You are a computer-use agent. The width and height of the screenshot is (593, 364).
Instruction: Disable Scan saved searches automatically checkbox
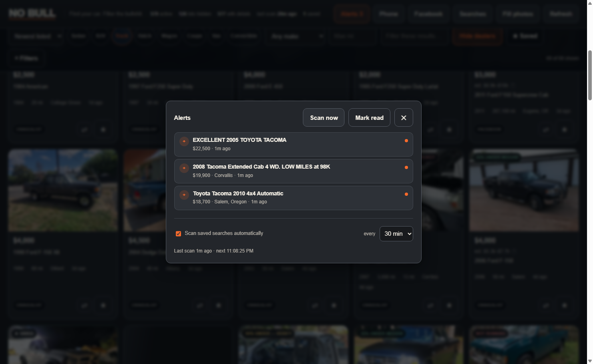[179, 234]
